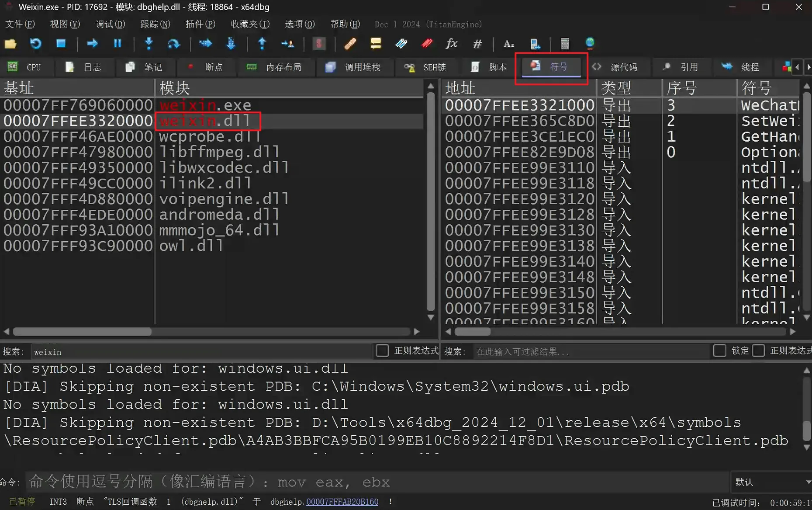Open the 跟踪(N) menu
Screen dimensions: 812x510
155,24
